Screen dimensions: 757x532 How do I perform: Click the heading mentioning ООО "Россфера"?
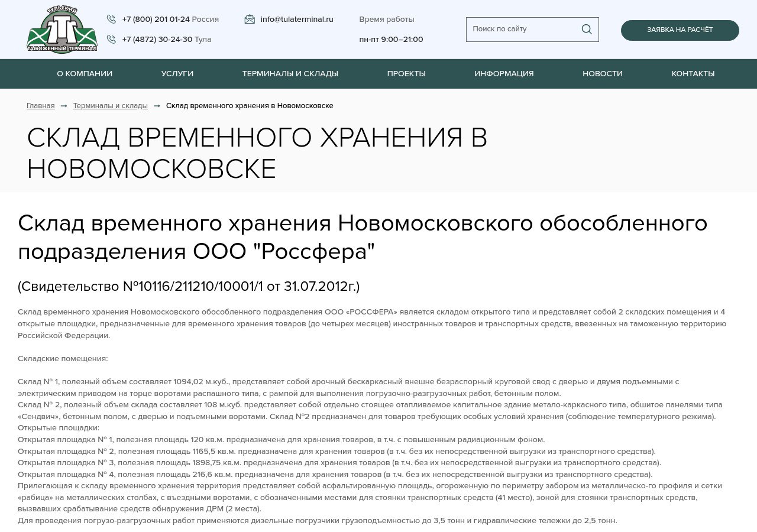363,238
